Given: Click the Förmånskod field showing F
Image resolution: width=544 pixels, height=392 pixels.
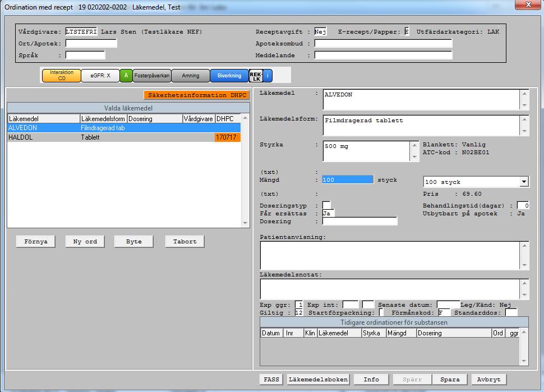Looking at the screenshot, I should tap(444, 312).
